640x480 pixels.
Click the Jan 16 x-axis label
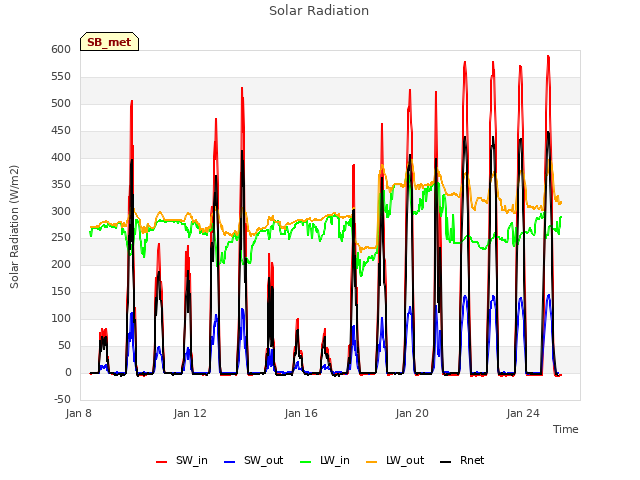(301, 413)
